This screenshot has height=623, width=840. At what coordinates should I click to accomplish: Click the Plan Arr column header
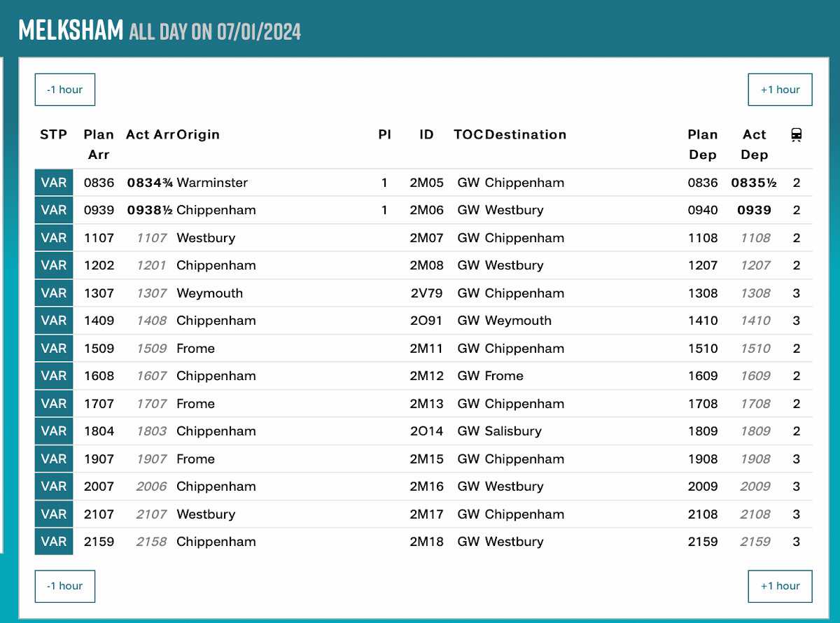click(x=99, y=144)
